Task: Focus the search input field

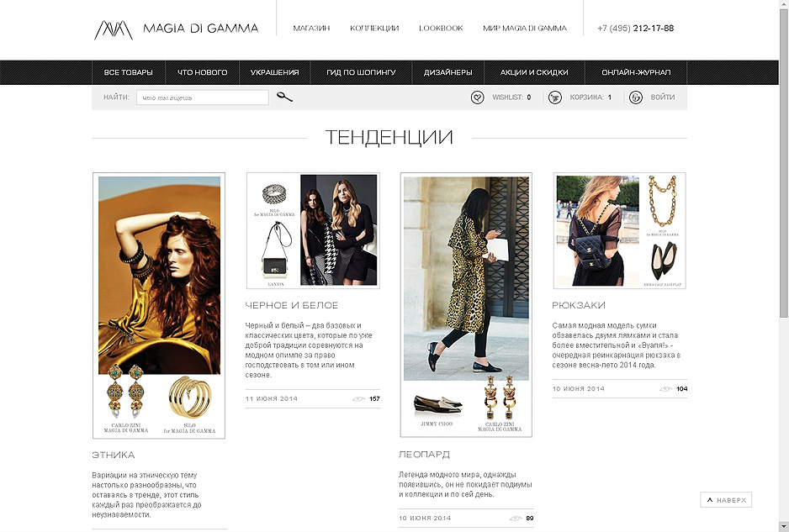Action: click(202, 97)
